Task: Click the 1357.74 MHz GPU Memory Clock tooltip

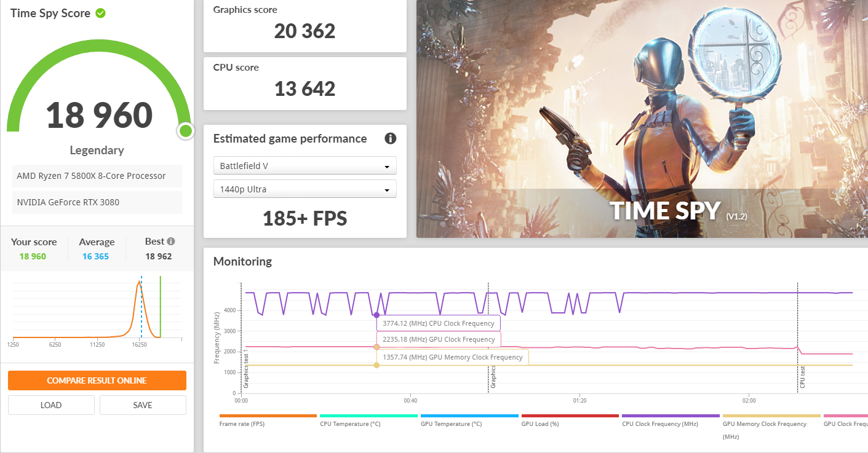Action: point(453,357)
